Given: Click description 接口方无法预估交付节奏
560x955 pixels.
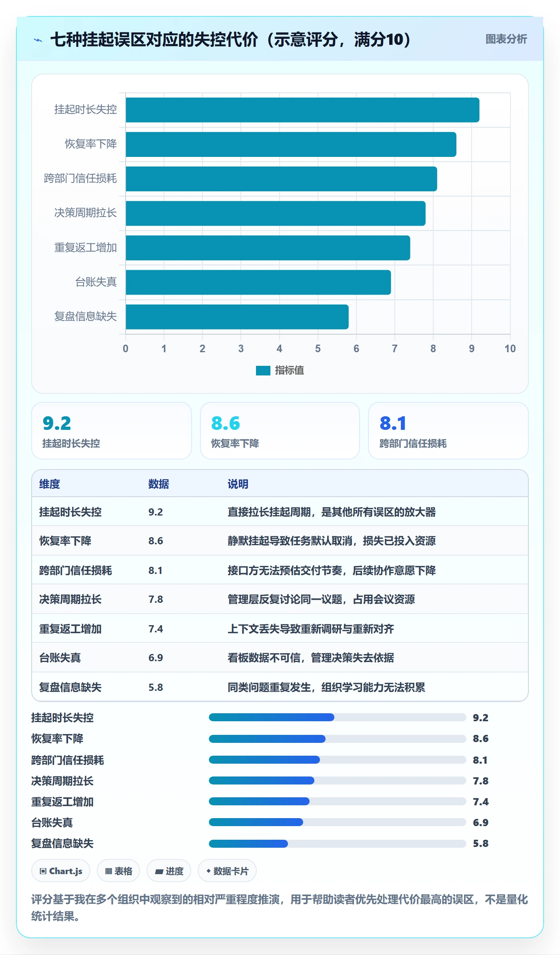Looking at the screenshot, I should pyautogui.click(x=285, y=570).
